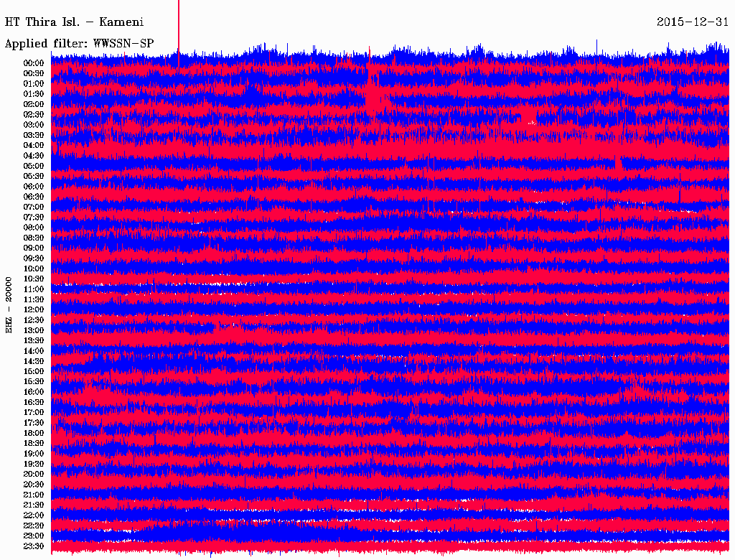Pick the 20:00 row label
This screenshot has height=560, width=735.
click(34, 474)
